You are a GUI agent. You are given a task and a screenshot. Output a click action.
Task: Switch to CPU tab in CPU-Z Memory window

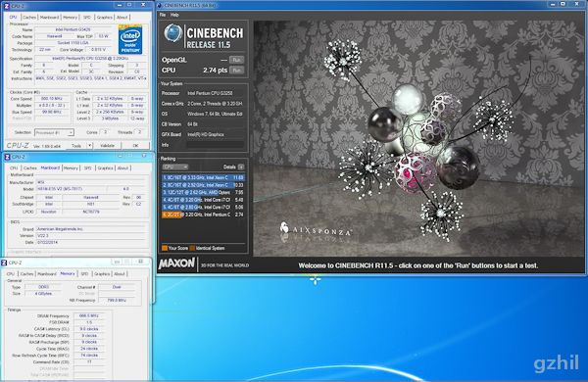click(x=11, y=274)
